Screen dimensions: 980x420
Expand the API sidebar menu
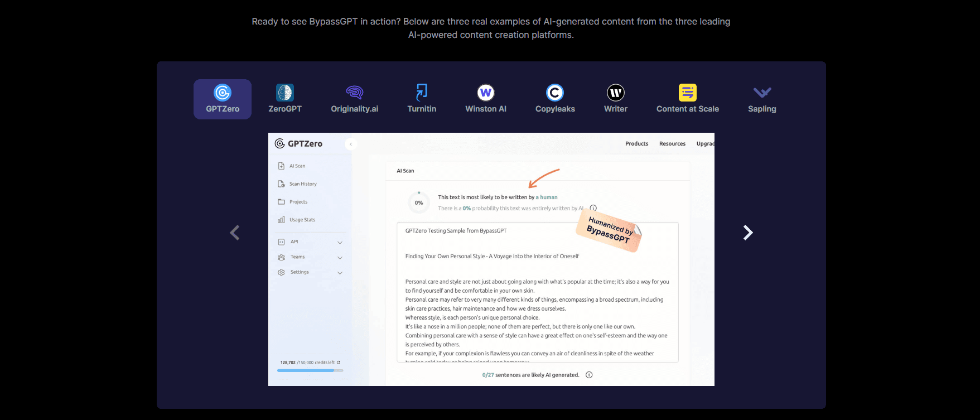tap(340, 242)
